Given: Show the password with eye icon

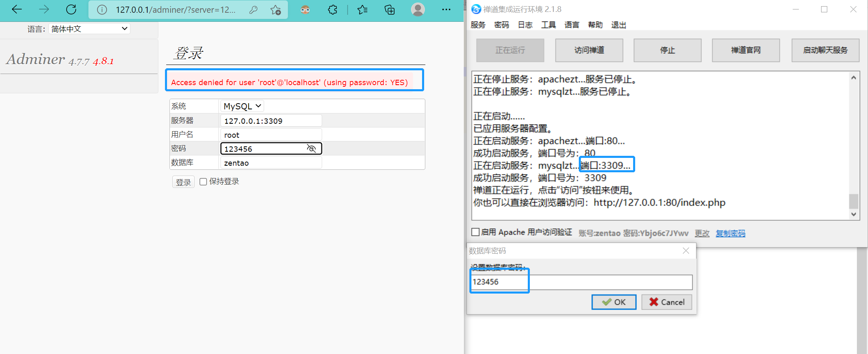Looking at the screenshot, I should point(311,148).
